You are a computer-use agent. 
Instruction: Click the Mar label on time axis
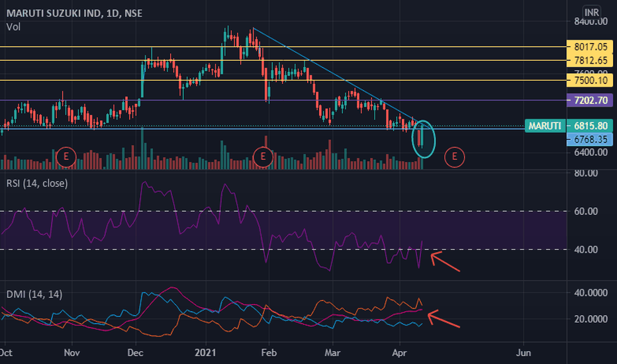pyautogui.click(x=332, y=353)
